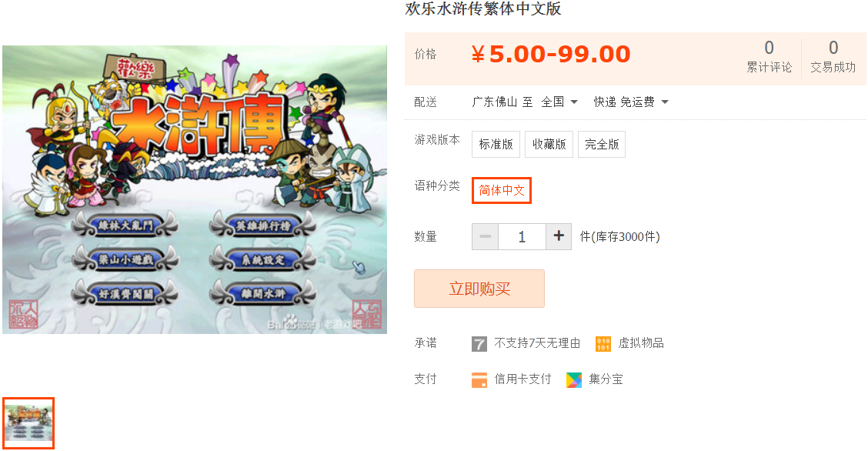
Task: Open the 快递 免运费 shipping dropdown
Action: (x=631, y=102)
